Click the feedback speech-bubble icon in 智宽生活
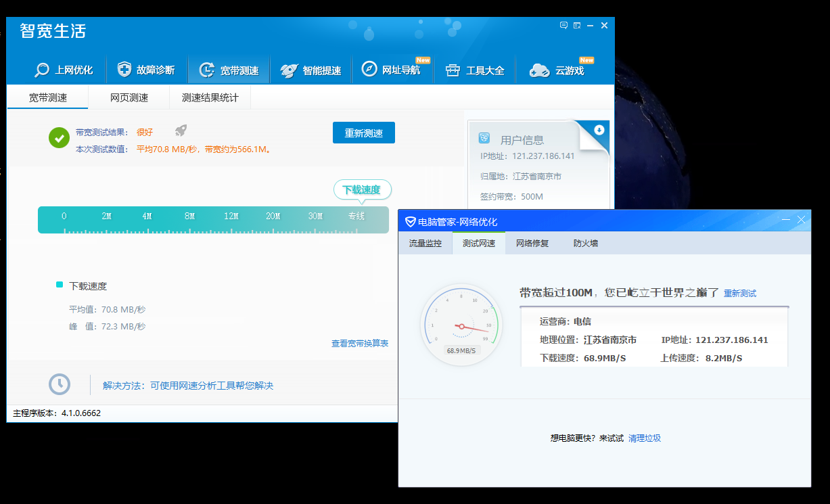830x504 pixels. pos(563,26)
